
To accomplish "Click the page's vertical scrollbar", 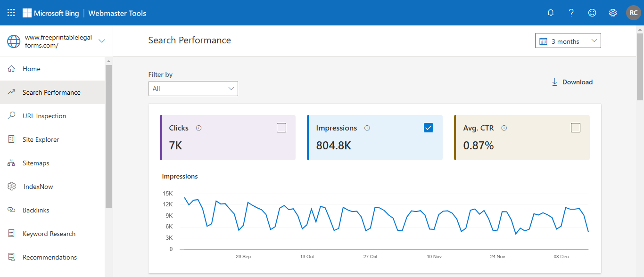I will point(640,66).
